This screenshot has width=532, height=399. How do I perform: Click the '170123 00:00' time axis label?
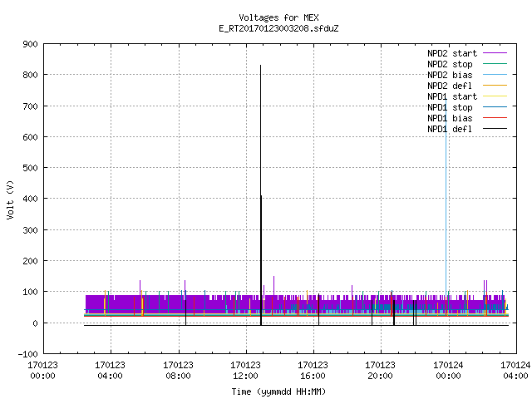[42, 371]
